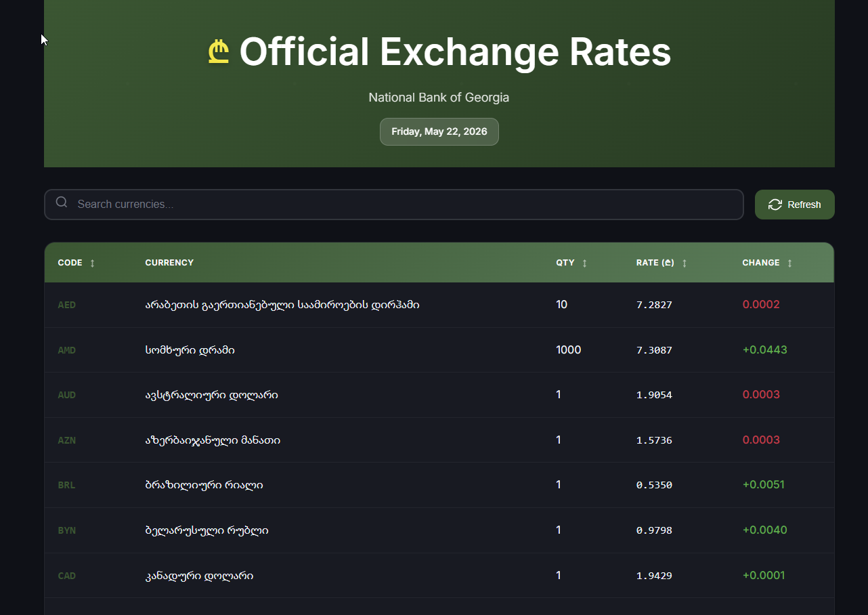Click the AED change value 0.0002
The width and height of the screenshot is (868, 615).
[x=761, y=305]
